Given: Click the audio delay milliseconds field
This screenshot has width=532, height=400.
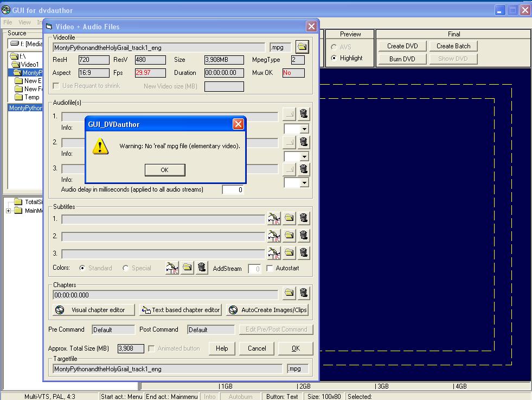Looking at the screenshot, I should (233, 190).
